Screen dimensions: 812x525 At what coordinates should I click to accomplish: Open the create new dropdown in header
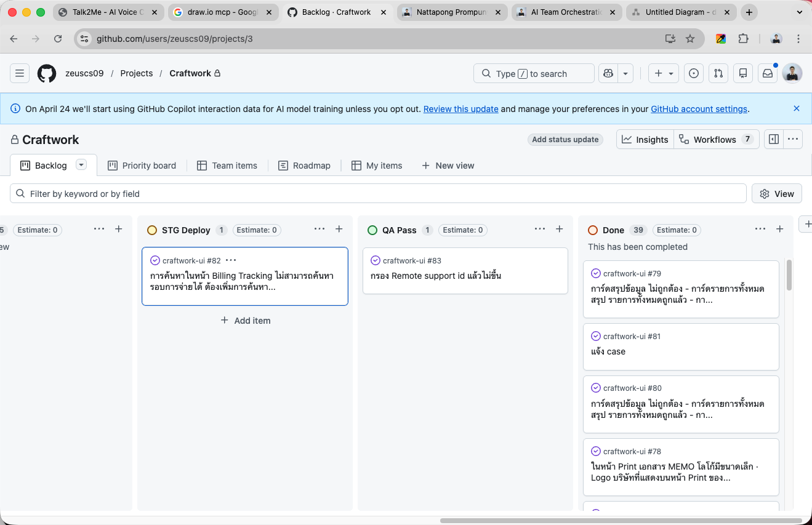[663, 73]
